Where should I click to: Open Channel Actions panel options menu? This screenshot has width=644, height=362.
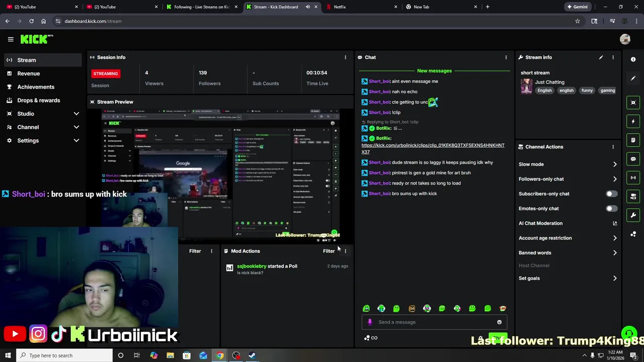pos(613,147)
